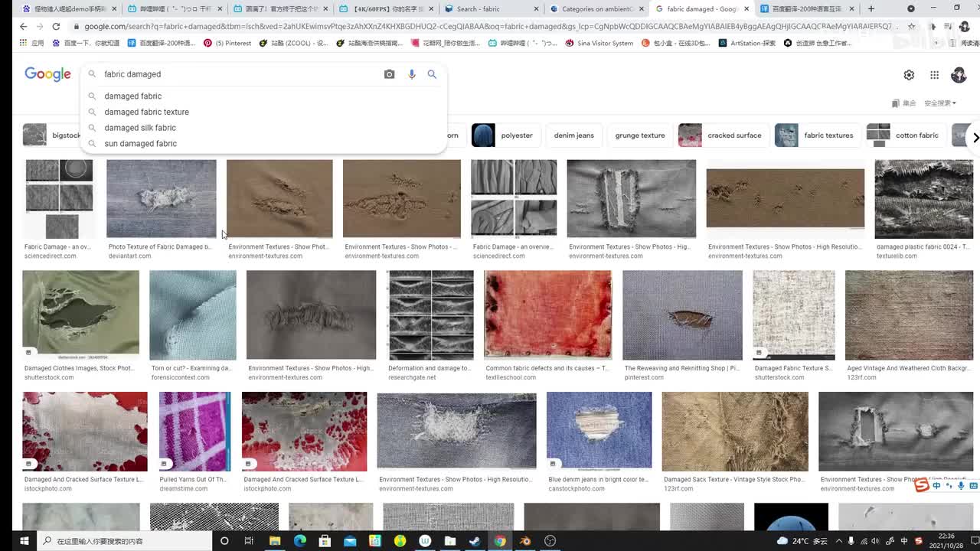The width and height of the screenshot is (980, 551).
Task: Open the 'Torn or cut? - Examining' result link
Action: pyautogui.click(x=191, y=368)
